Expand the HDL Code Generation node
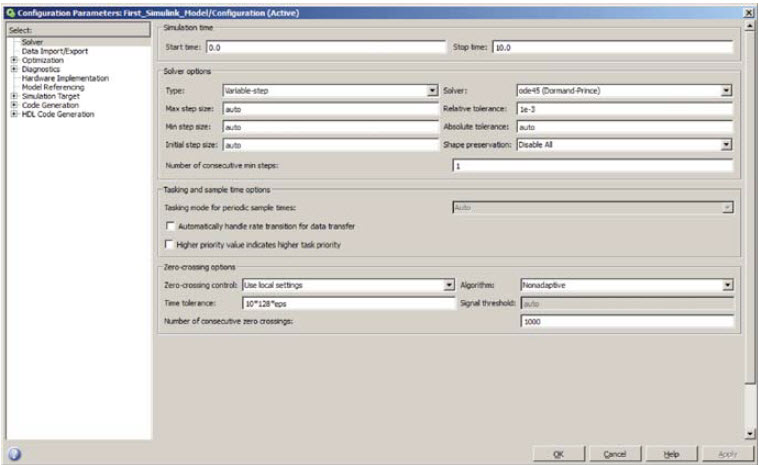759x465 pixels. 15,114
